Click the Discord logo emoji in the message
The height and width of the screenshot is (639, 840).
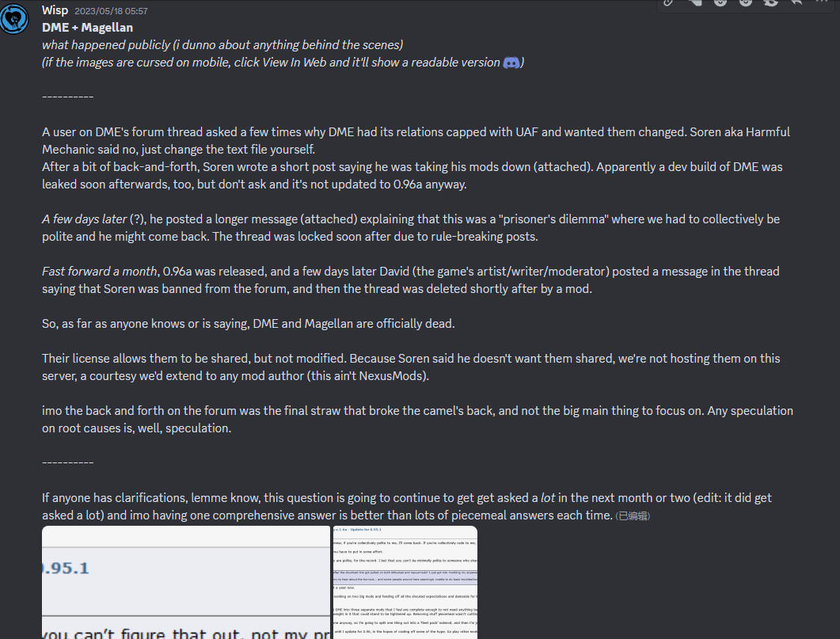tap(511, 63)
